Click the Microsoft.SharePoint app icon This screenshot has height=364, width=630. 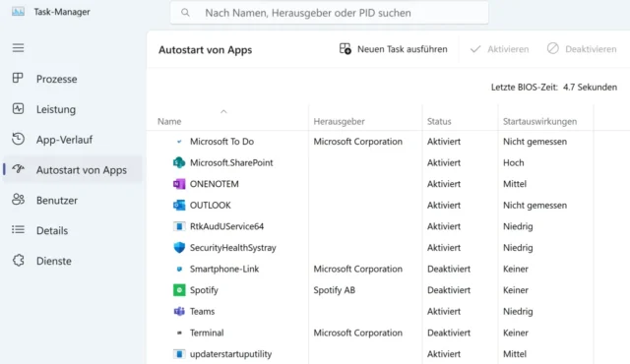pos(179,162)
